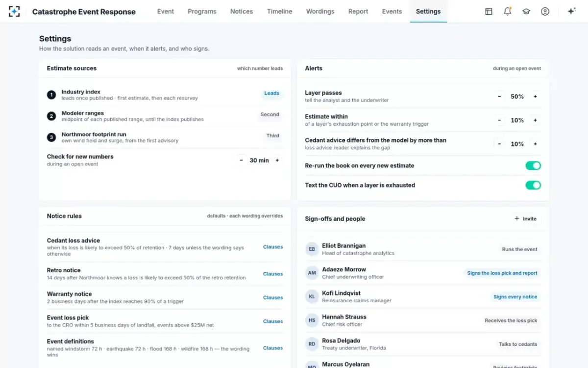
Task: Click Elliot Brannigan's EB avatar
Action: point(312,249)
